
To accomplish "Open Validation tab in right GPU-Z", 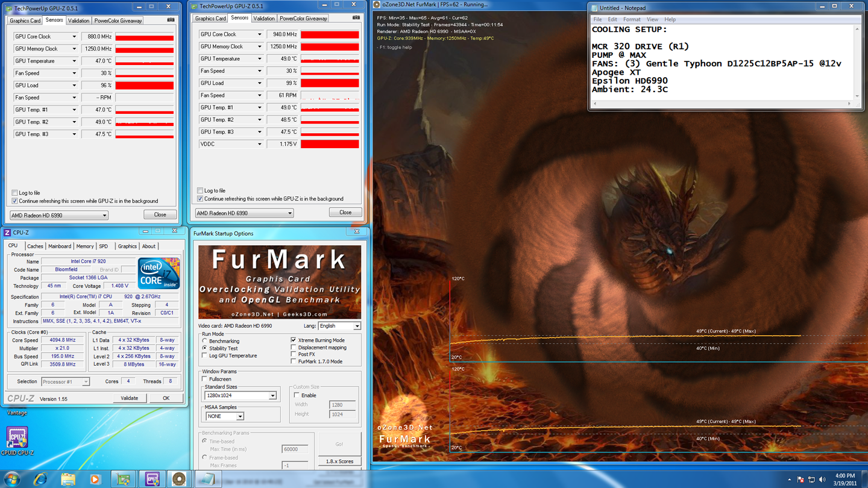I will [264, 18].
